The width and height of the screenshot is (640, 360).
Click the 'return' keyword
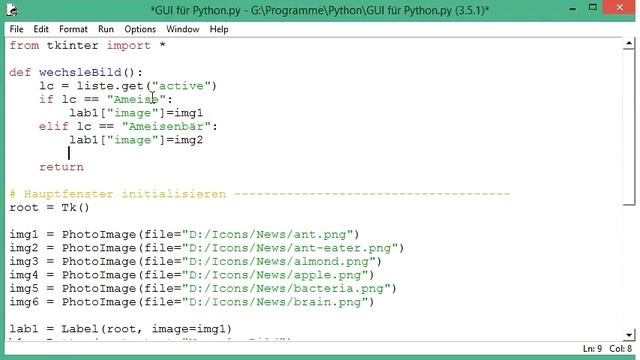point(61,167)
